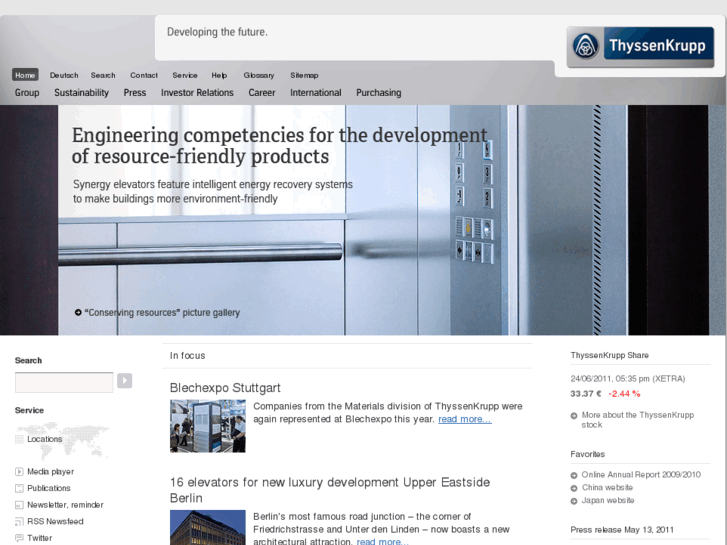
Task: Click arrow icon beside China website
Action: (x=574, y=488)
